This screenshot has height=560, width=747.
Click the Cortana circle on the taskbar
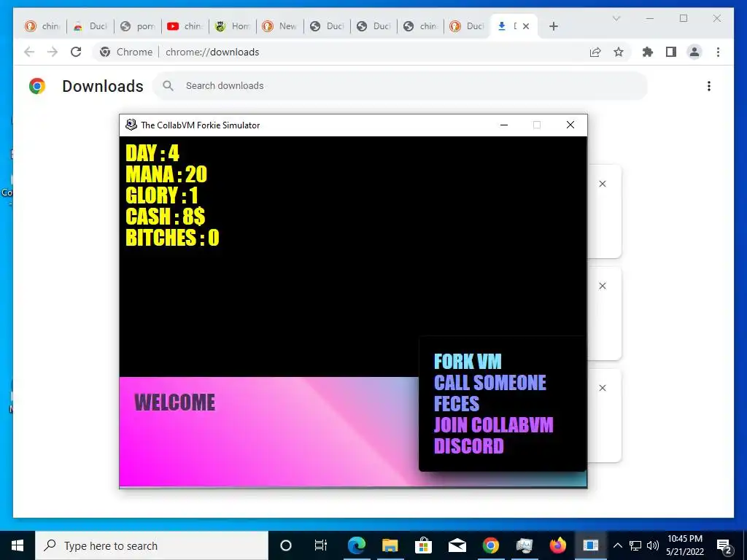coord(285,545)
